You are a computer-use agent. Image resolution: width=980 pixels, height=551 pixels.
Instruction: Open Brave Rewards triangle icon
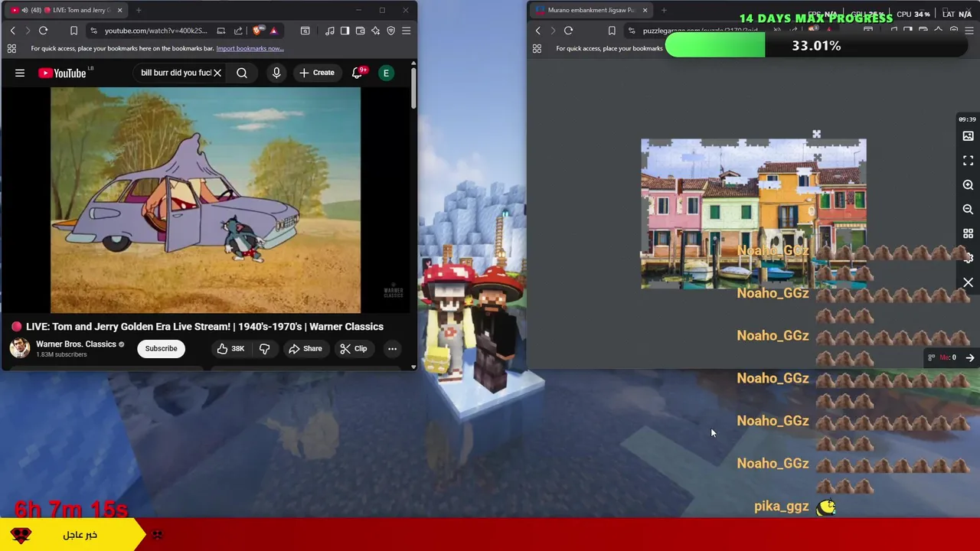click(x=273, y=31)
